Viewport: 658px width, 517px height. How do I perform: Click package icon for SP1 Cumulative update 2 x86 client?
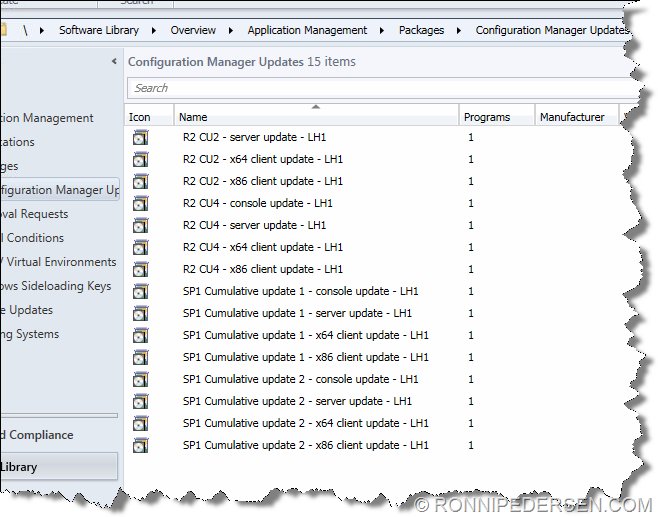pos(141,446)
